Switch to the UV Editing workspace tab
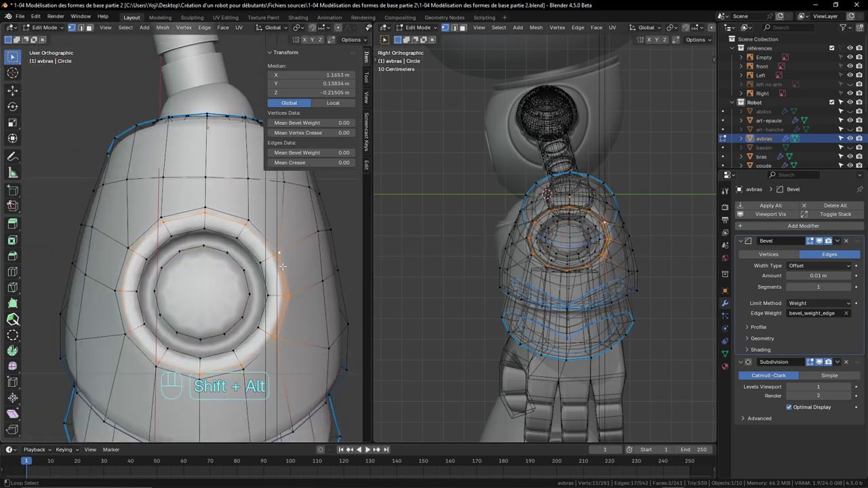The height and width of the screenshot is (488, 868). pyautogui.click(x=225, y=17)
